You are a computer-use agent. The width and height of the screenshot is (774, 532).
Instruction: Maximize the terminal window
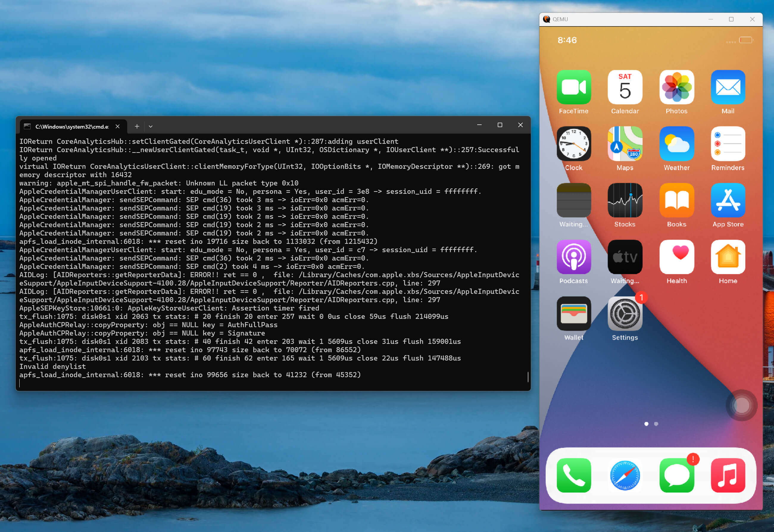[500, 125]
